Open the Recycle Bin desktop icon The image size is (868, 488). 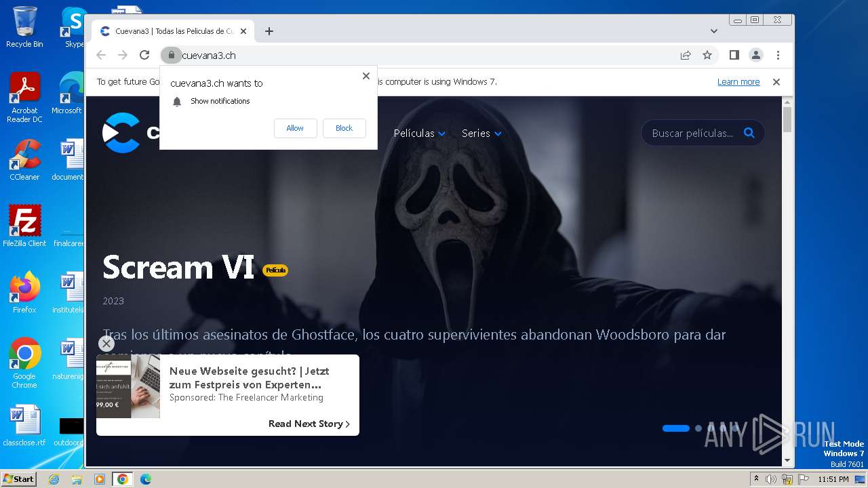click(x=24, y=27)
